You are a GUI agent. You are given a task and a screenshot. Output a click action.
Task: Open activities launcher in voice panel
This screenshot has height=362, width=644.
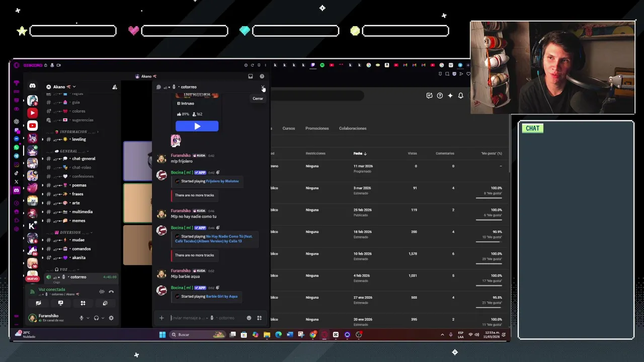click(x=83, y=303)
